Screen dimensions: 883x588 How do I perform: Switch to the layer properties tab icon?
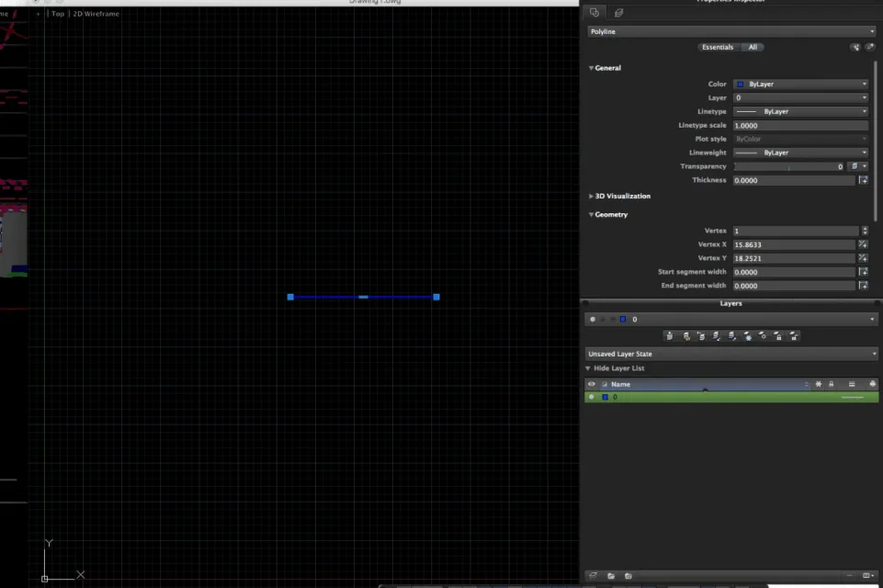pyautogui.click(x=618, y=13)
